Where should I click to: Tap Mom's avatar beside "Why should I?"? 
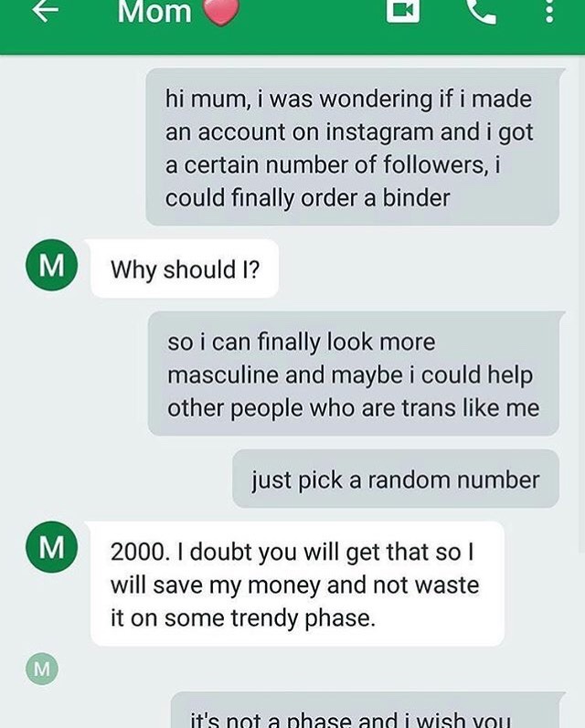point(52,269)
